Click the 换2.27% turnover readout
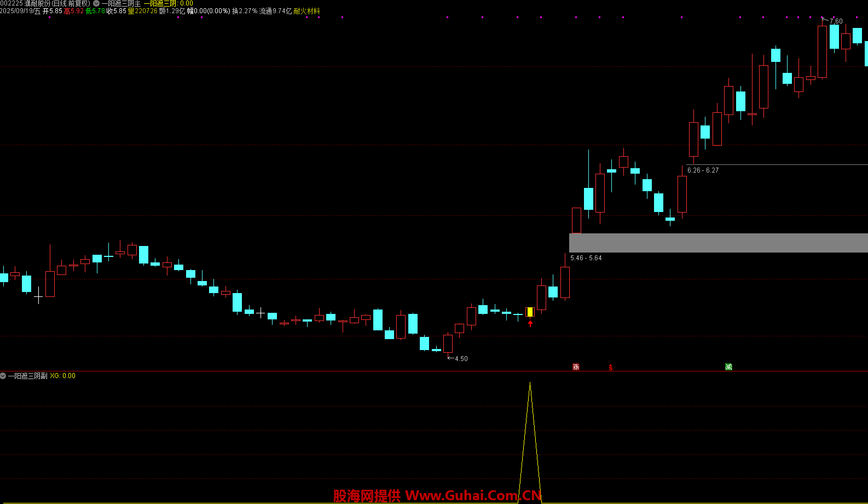Screen dimensions: 868x504 [x=245, y=11]
